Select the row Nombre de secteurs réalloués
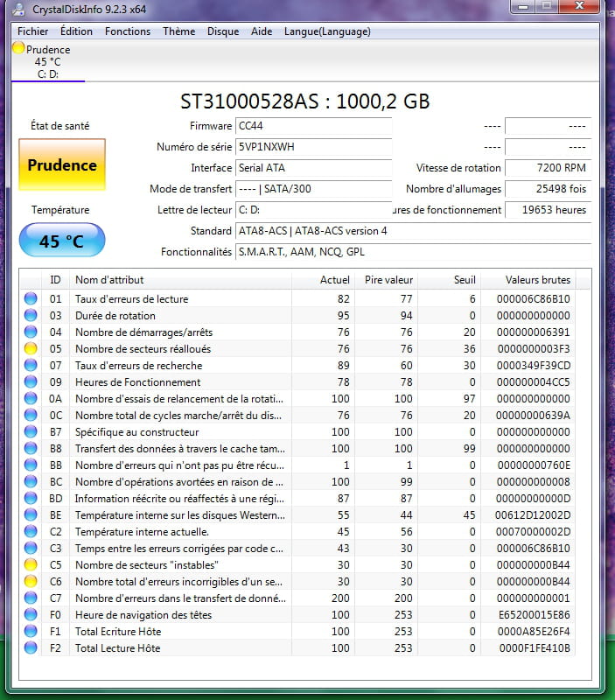 click(297, 348)
